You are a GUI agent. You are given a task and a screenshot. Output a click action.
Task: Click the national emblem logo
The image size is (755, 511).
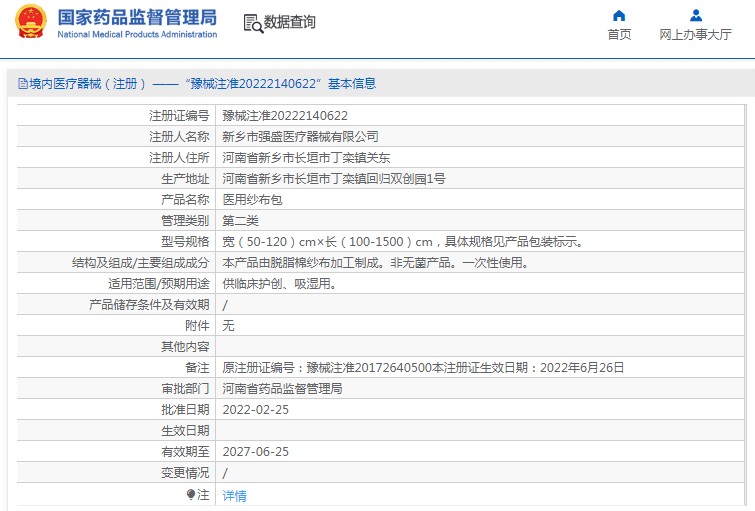coord(30,22)
